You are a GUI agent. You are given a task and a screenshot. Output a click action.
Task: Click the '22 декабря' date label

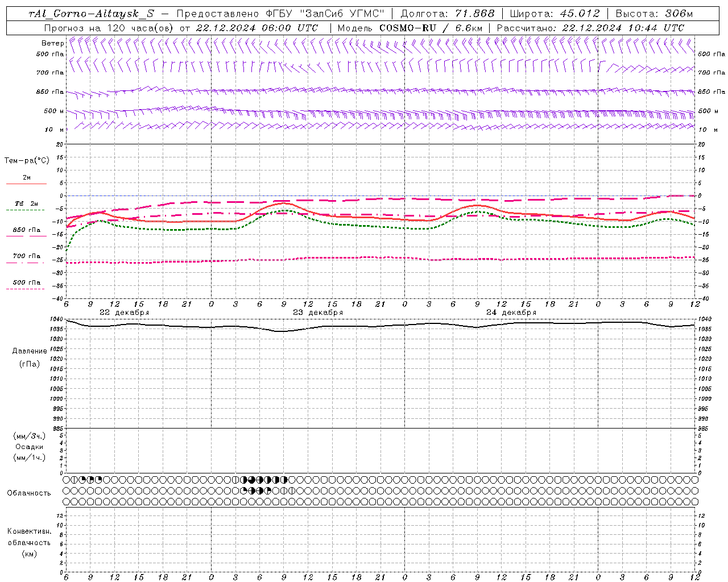[125, 313]
